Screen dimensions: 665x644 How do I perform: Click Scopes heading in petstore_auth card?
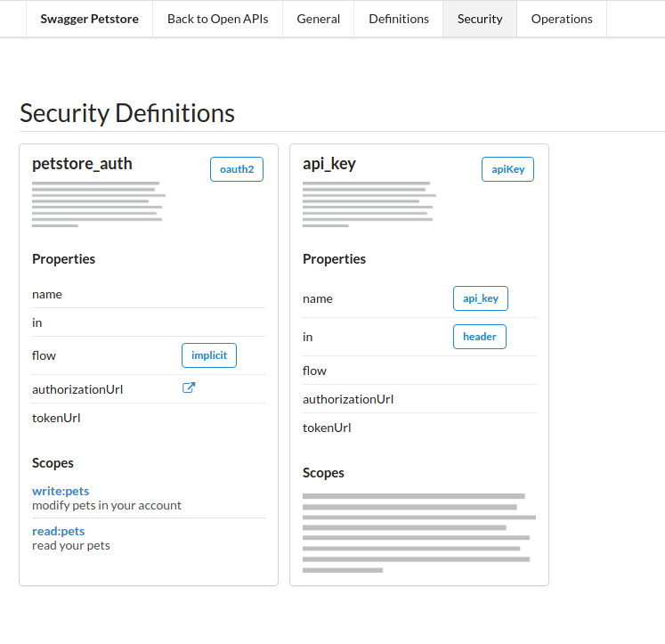click(x=53, y=463)
